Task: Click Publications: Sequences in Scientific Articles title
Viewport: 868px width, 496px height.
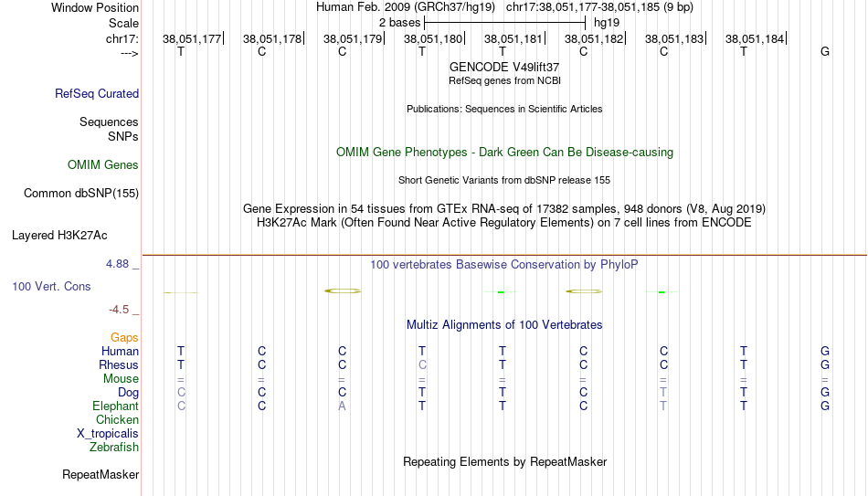Action: [x=504, y=109]
